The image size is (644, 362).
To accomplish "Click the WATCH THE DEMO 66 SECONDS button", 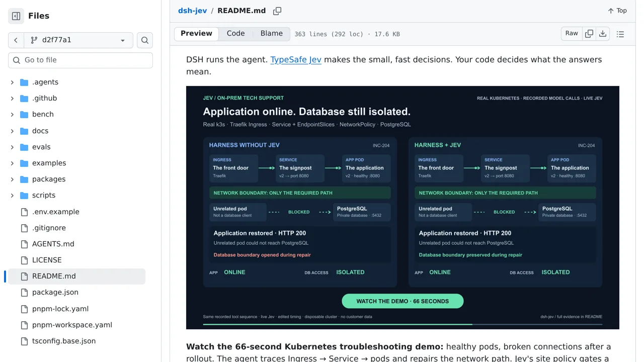I will click(403, 301).
